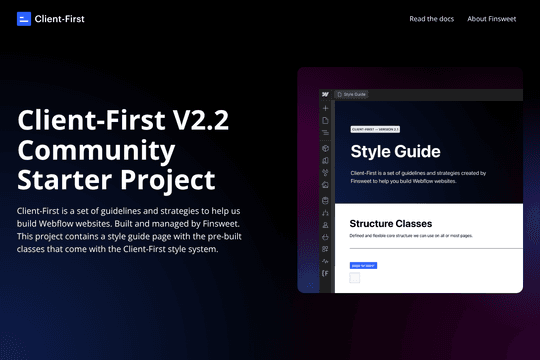
Task: Open the CMS database icon
Action: (325, 200)
